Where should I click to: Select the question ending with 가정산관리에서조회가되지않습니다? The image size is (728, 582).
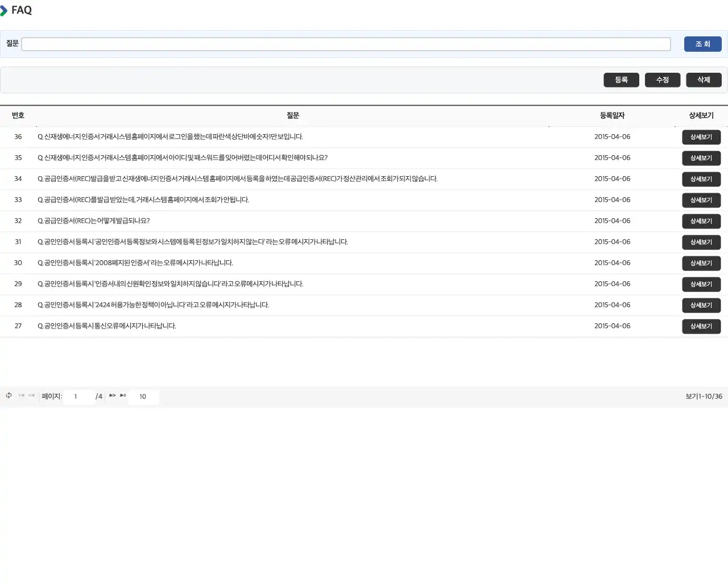pyautogui.click(x=238, y=179)
